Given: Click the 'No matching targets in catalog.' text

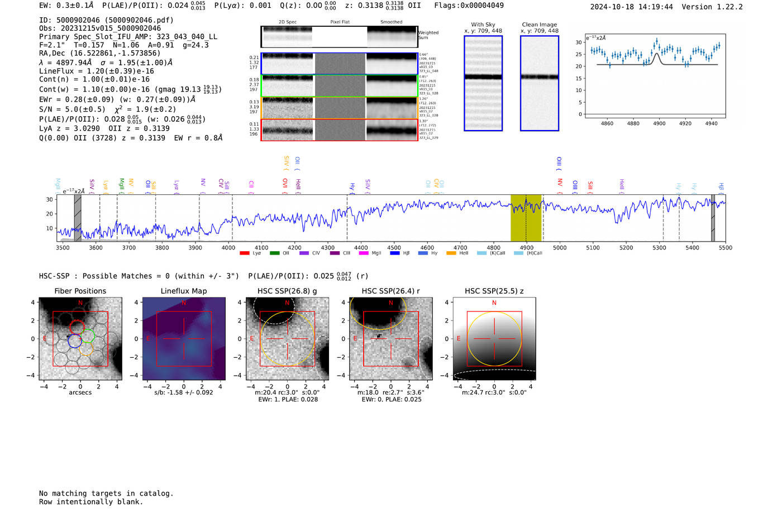Looking at the screenshot, I should (106, 493).
